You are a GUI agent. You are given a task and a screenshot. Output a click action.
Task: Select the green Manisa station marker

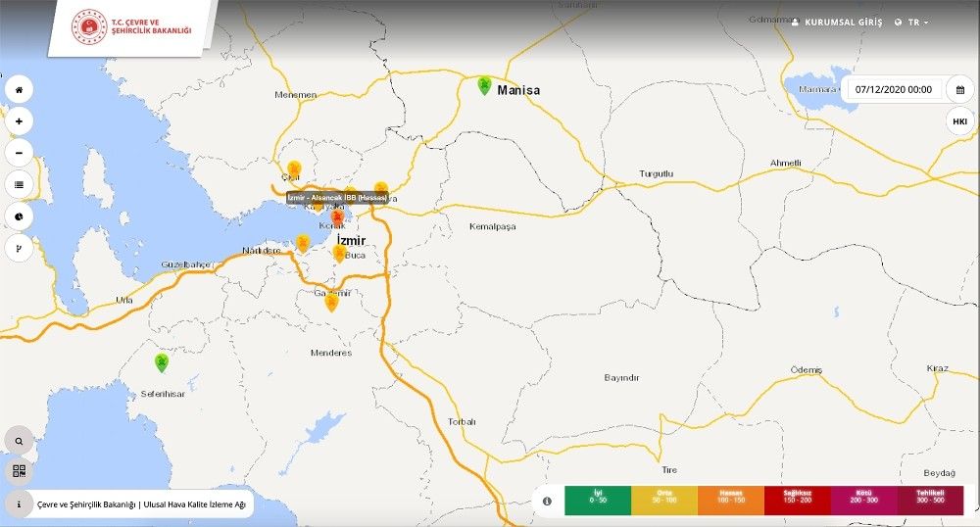coord(484,85)
